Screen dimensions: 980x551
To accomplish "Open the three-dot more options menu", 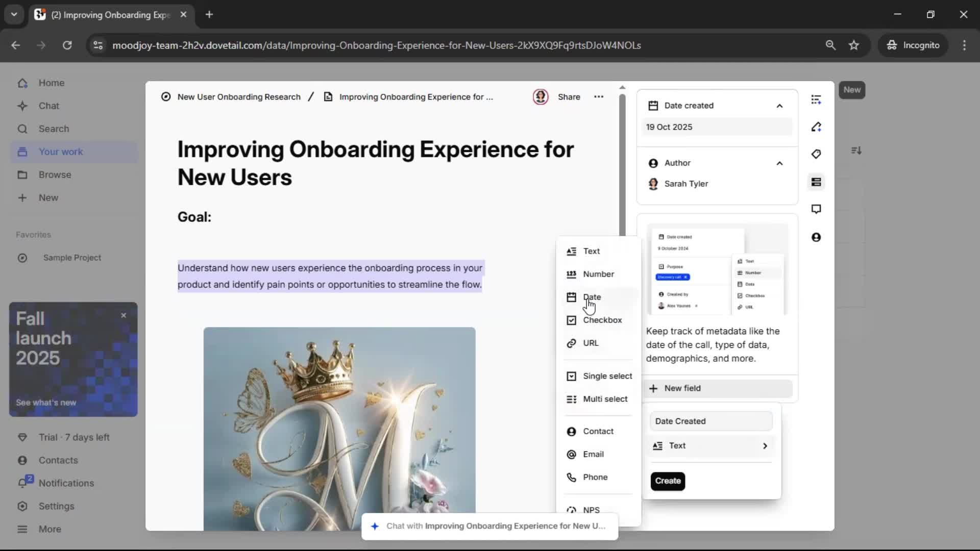I will pos(599,97).
